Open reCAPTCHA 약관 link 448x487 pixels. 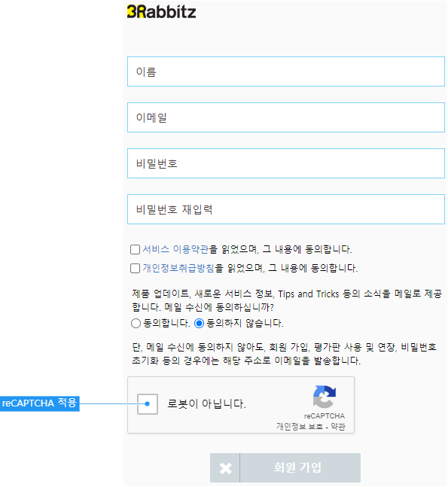click(x=338, y=427)
